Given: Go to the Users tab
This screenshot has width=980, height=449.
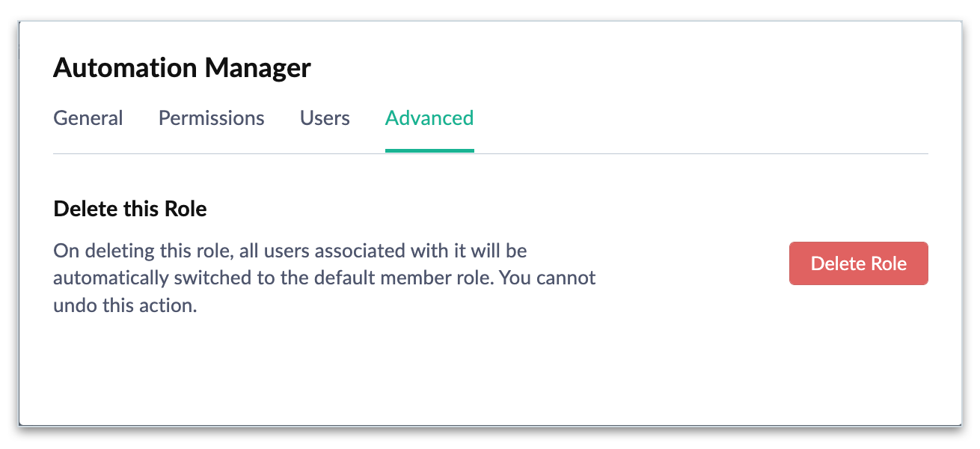Looking at the screenshot, I should [325, 118].
